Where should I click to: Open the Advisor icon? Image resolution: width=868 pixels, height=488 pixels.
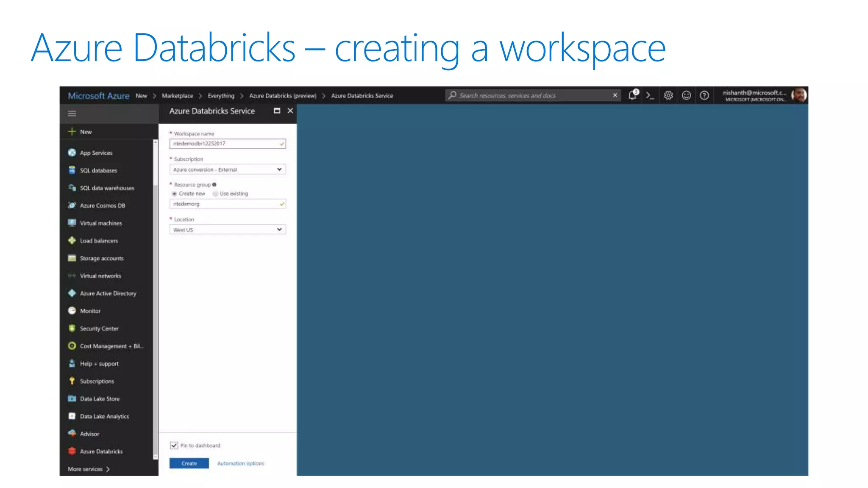pyautogui.click(x=72, y=433)
